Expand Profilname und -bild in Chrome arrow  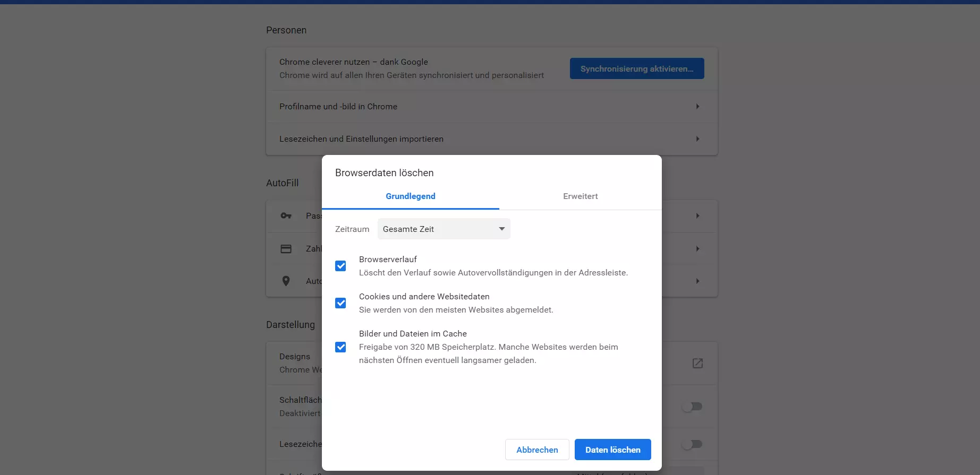click(x=697, y=106)
